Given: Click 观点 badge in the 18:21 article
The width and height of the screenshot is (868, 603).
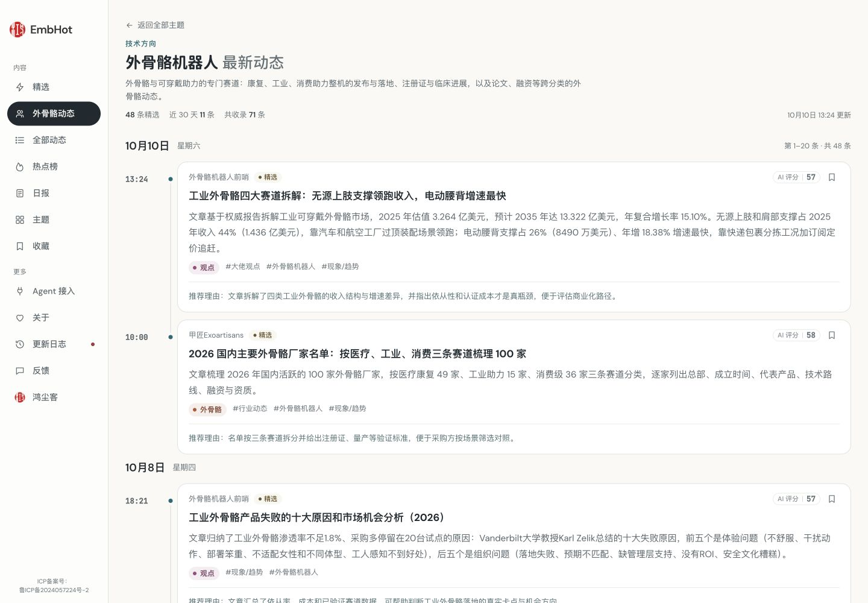Looking at the screenshot, I should 204,573.
